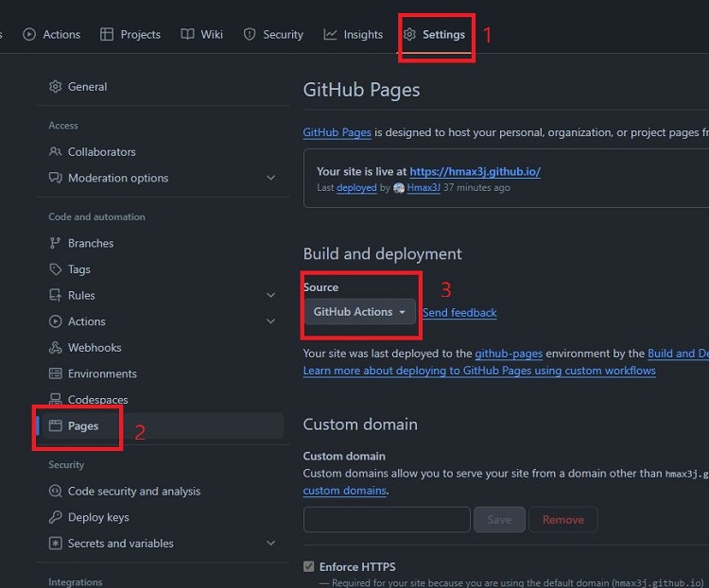Viewport: 709px width, 588px height.
Task: Open Code security and analysis
Action: point(162,491)
